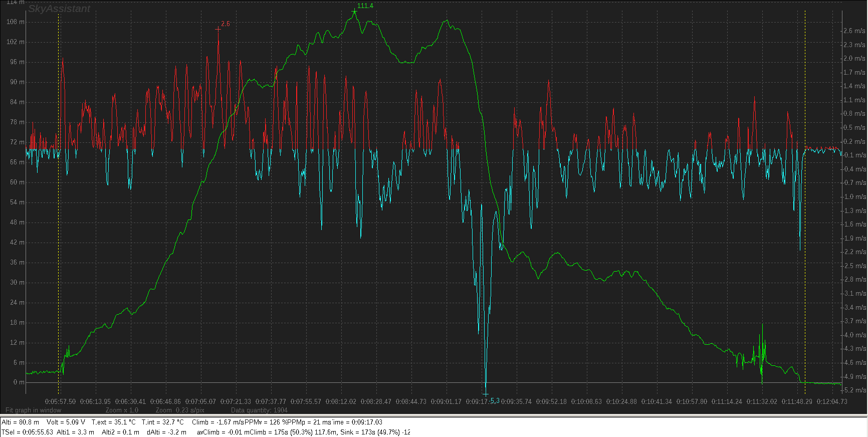Click the SkyAssistant watermark logo
The width and height of the screenshot is (868, 437).
click(59, 9)
